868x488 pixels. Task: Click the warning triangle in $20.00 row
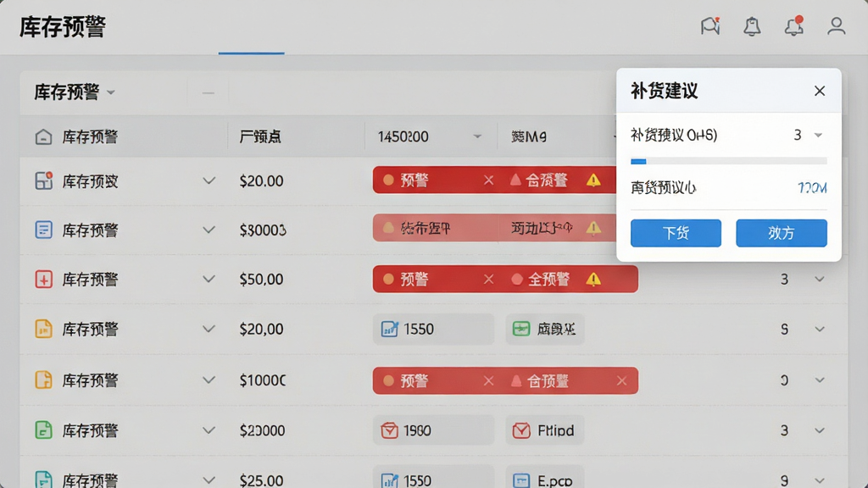pyautogui.click(x=593, y=180)
